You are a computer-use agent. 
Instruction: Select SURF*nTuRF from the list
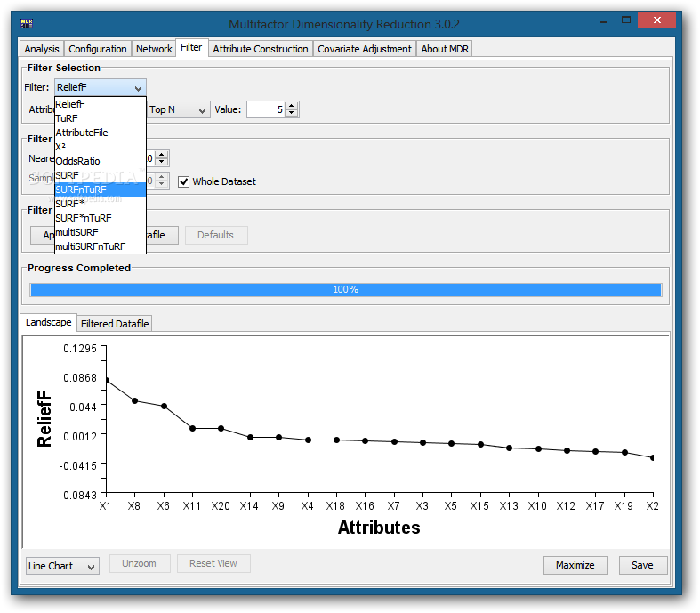pos(101,218)
